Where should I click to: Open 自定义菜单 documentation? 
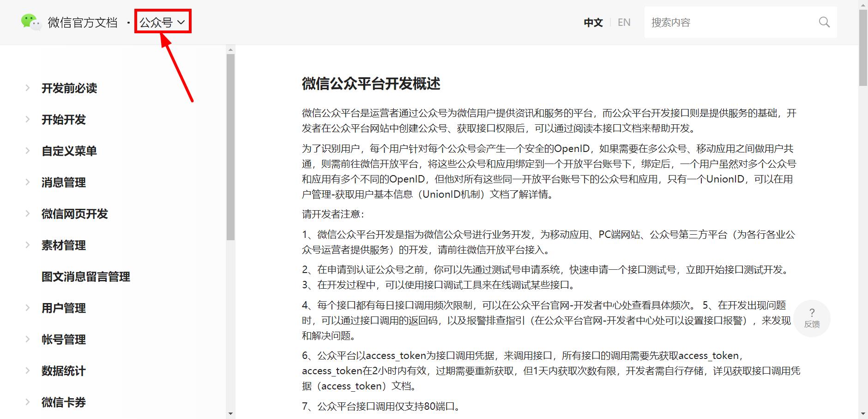point(68,151)
